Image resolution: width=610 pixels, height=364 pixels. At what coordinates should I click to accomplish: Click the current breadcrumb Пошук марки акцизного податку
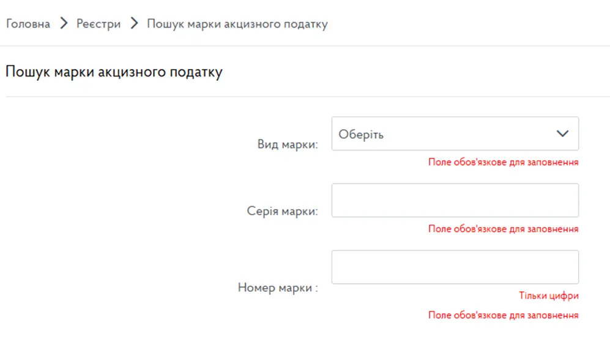click(237, 24)
